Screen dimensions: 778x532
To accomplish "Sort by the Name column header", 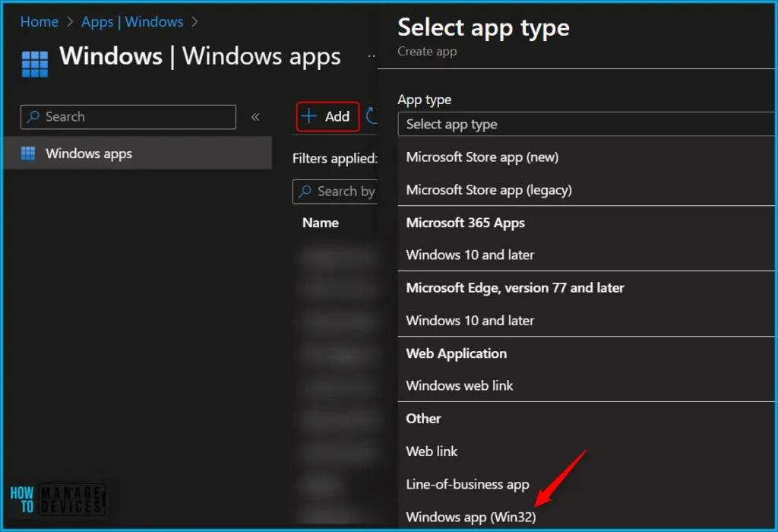I will click(321, 223).
